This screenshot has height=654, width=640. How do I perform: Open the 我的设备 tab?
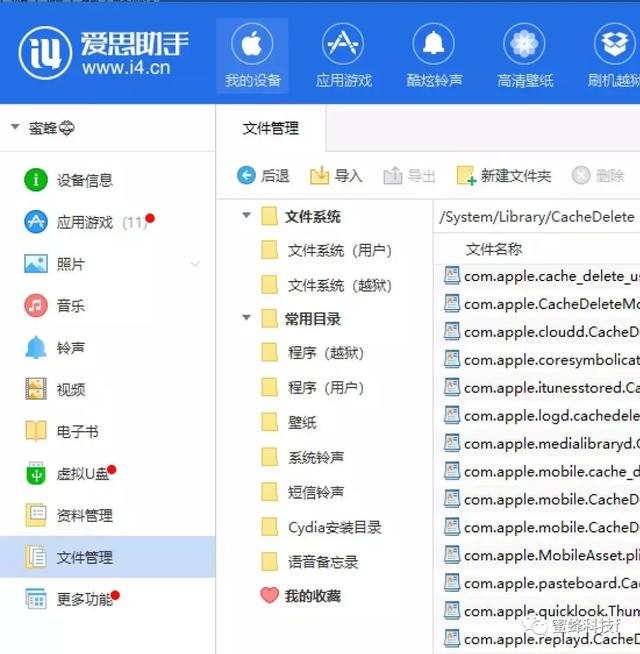[252, 55]
